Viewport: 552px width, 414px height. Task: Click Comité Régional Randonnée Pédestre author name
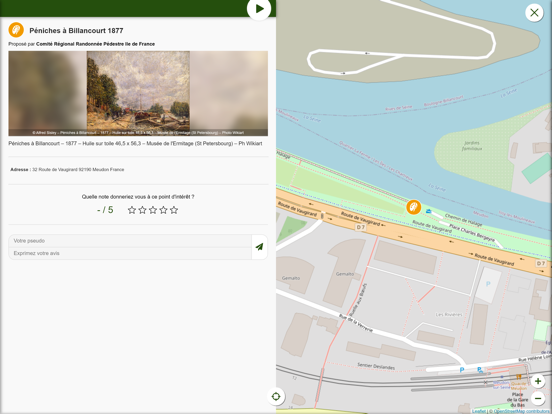click(95, 44)
